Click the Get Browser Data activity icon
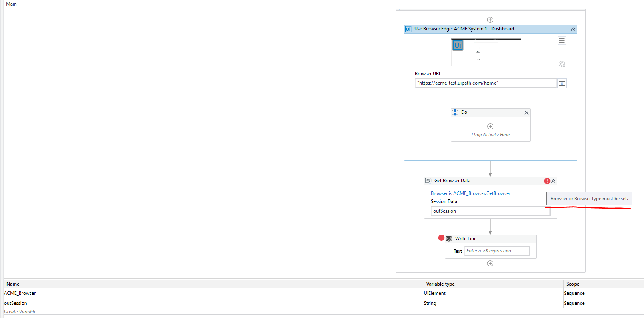 pyautogui.click(x=428, y=181)
